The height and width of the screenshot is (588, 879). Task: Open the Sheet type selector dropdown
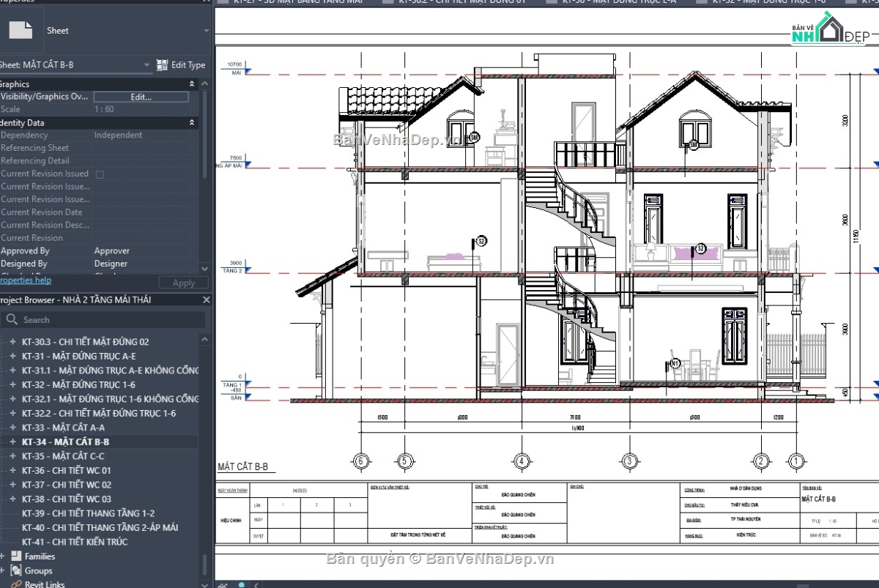point(206,31)
